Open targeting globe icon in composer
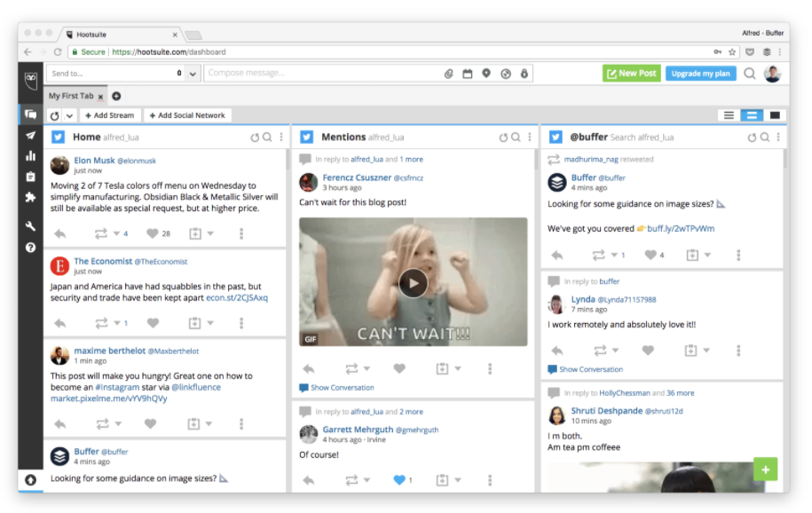This screenshot has width=812, height=513. pyautogui.click(x=506, y=74)
